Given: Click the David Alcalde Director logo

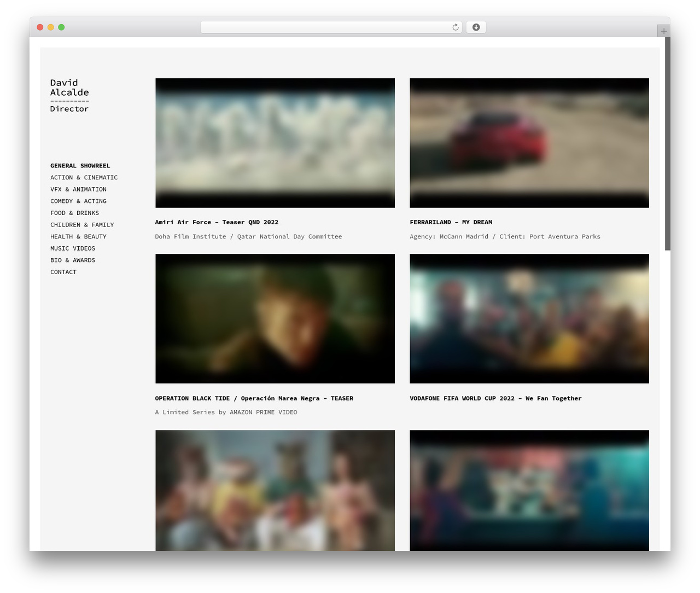Looking at the screenshot, I should [69, 96].
